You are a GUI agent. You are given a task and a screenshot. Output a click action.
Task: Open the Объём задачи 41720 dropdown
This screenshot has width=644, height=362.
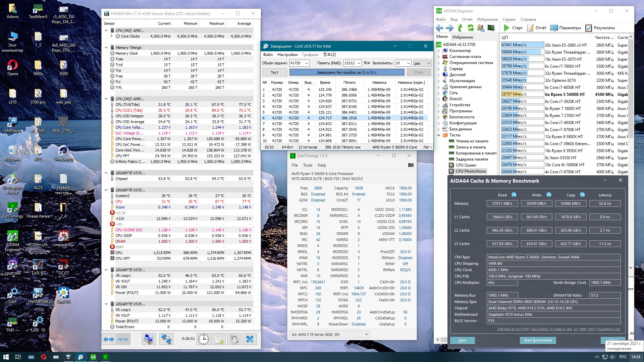[306, 63]
